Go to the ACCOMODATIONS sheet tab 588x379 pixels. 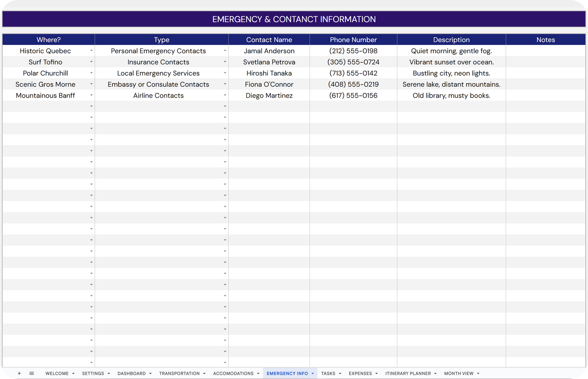coord(233,373)
